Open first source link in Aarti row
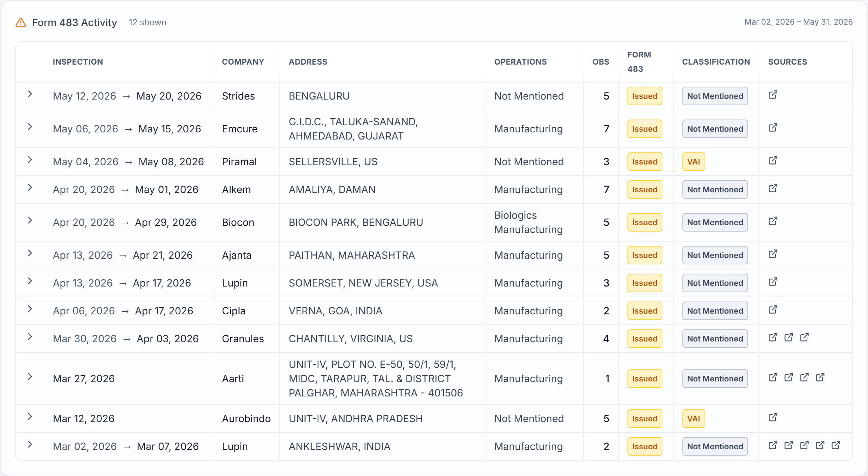Image resolution: width=868 pixels, height=476 pixels. 773,378
